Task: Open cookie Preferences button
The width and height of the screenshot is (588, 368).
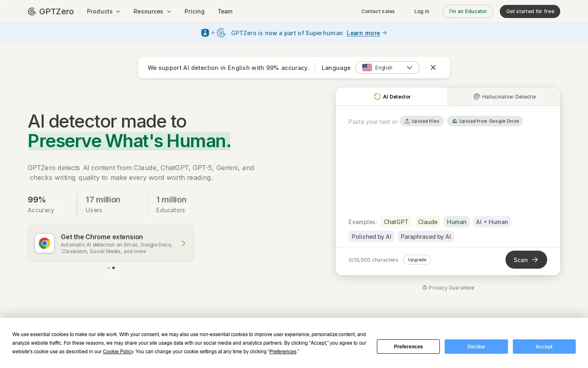Action: click(408, 346)
